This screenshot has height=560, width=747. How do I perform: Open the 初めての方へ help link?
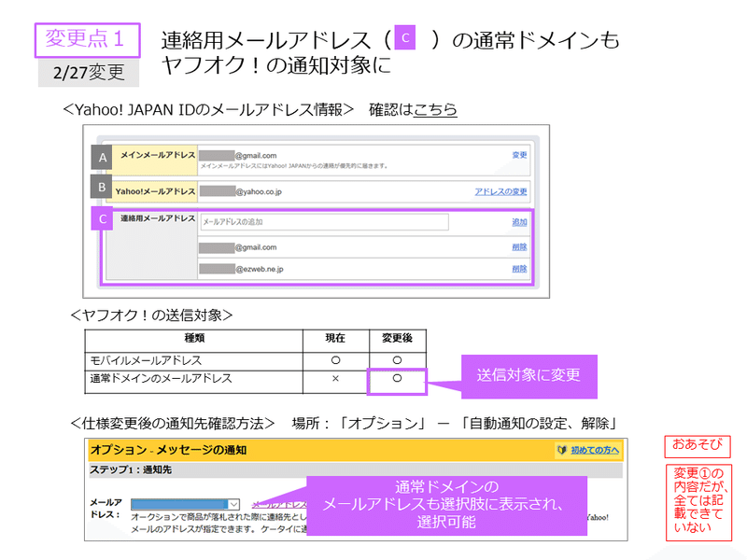tap(595, 450)
